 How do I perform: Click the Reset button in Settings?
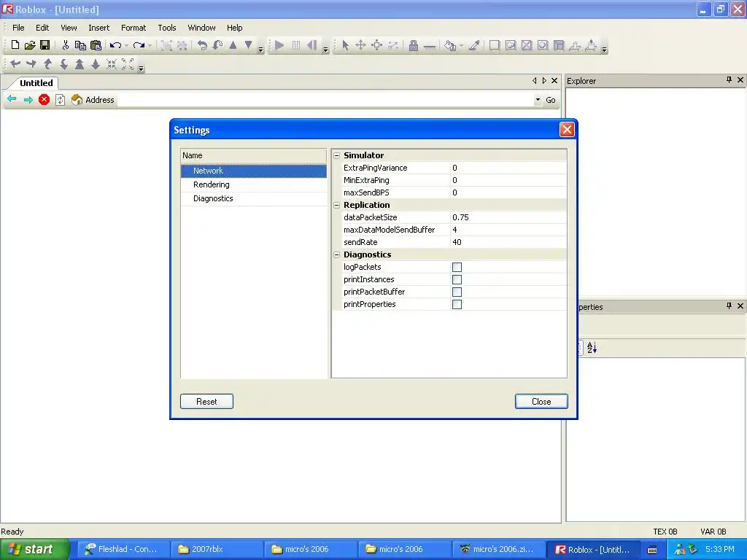pos(206,402)
